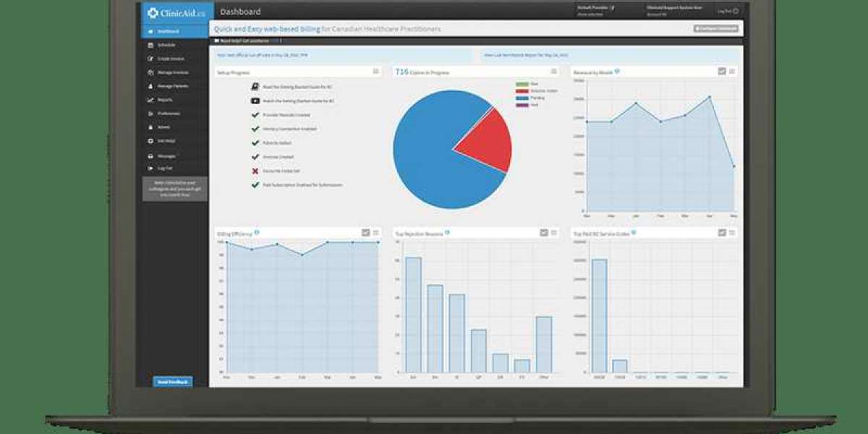Toggle the green New legend swatch
This screenshot has width=868, height=434.
[522, 84]
